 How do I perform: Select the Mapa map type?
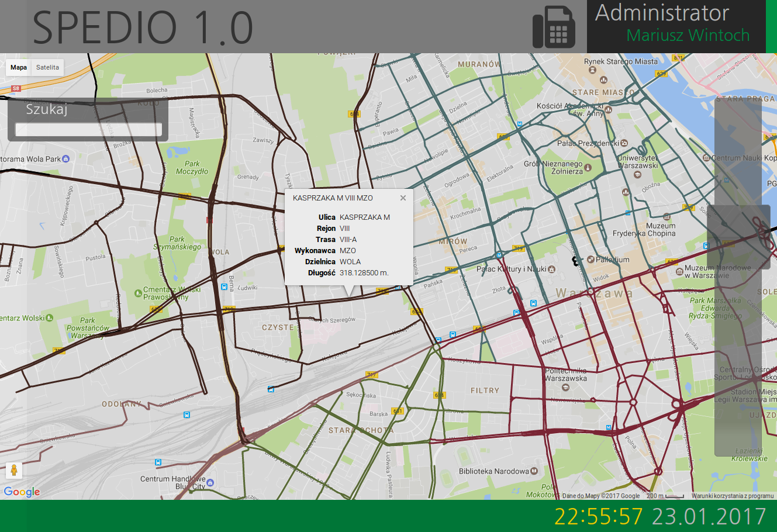coord(19,67)
